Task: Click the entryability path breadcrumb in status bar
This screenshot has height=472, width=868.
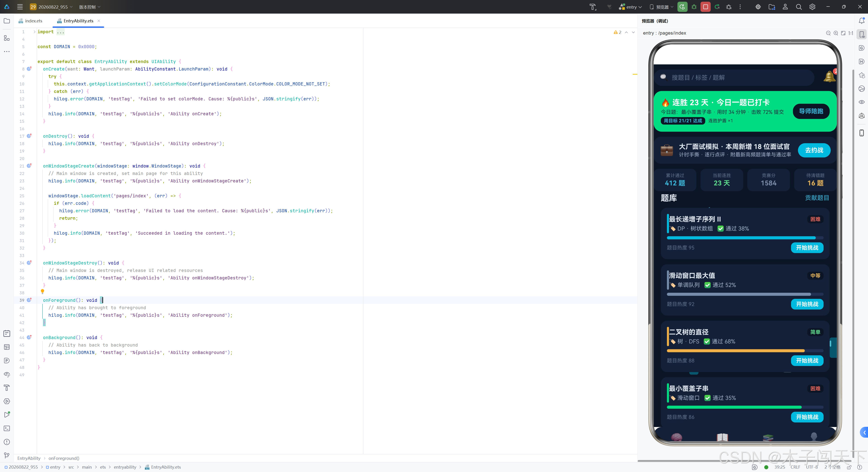Action: (125, 467)
